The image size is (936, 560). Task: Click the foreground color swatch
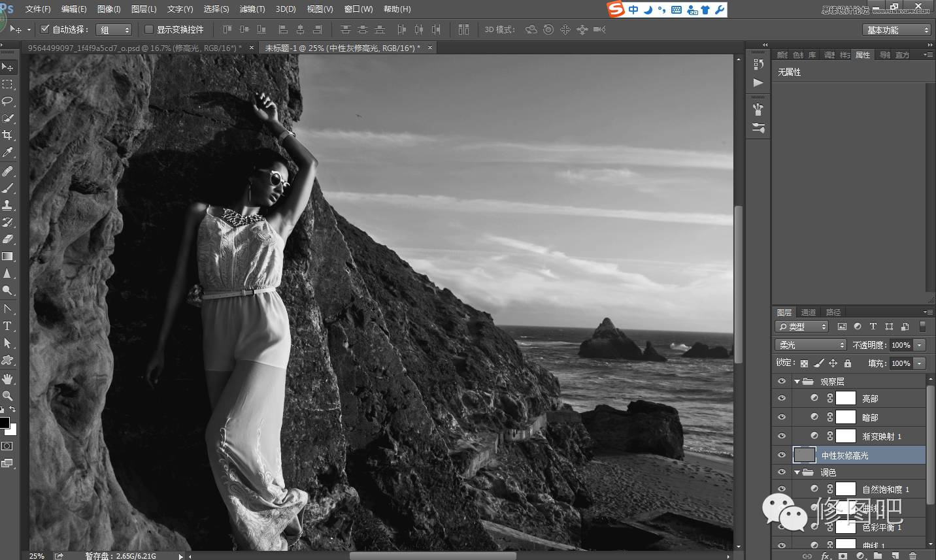pos(5,423)
